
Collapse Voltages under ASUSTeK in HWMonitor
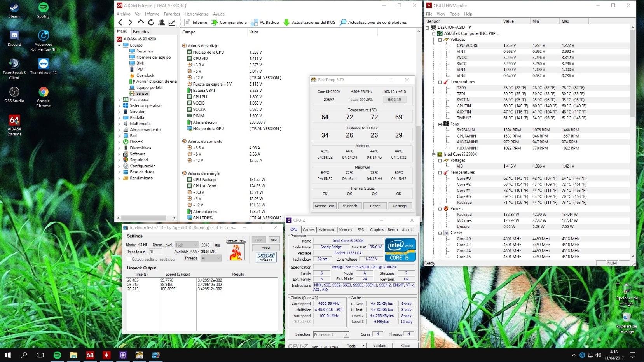tap(440, 40)
